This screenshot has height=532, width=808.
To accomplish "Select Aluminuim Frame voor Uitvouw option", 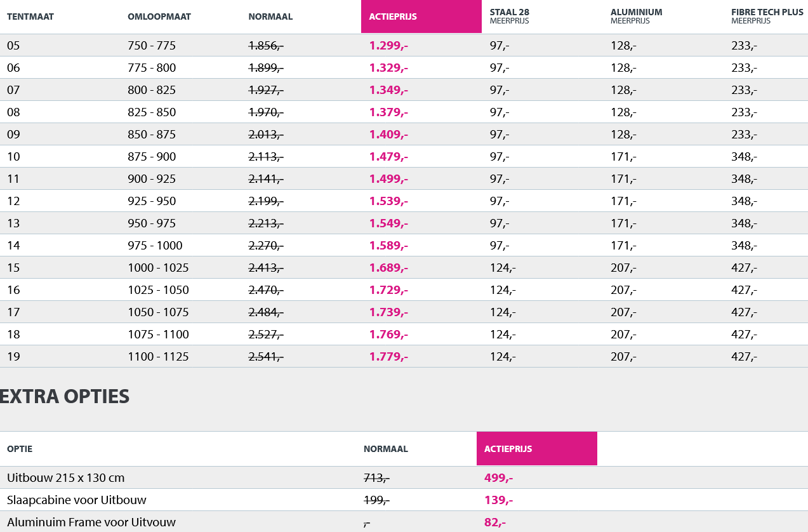I will (91, 522).
